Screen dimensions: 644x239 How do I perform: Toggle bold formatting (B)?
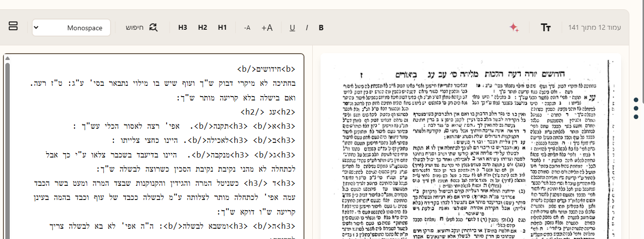321,28
